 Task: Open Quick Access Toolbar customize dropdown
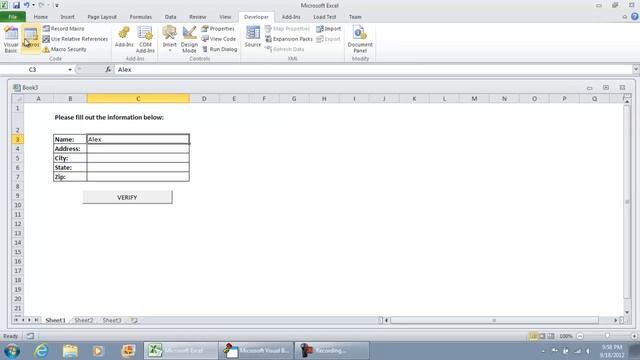[57, 5]
